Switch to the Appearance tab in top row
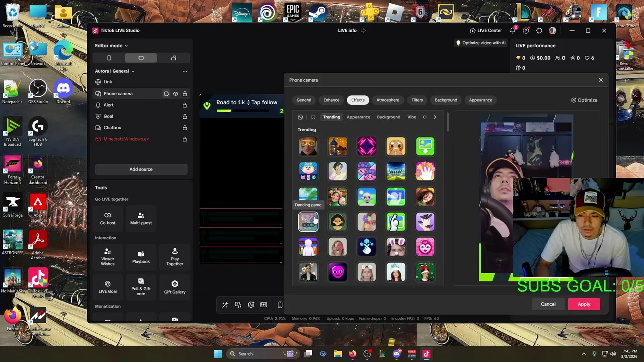Screen dimensions: 644x362 (x=480, y=100)
